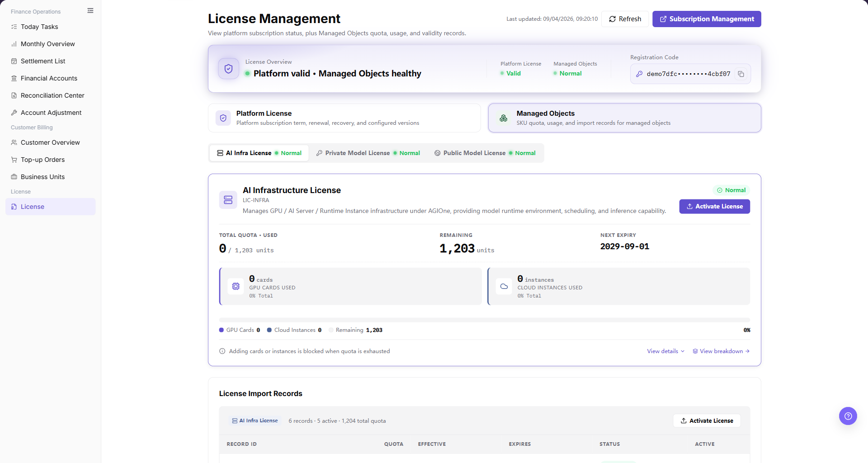
Task: Click the Settlement List calendar icon
Action: pos(14,61)
